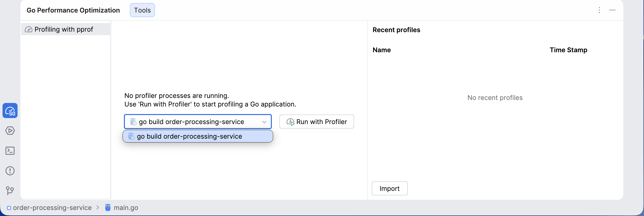Select Profiling with pprof in sidebar
Image resolution: width=644 pixels, height=216 pixels.
(64, 29)
